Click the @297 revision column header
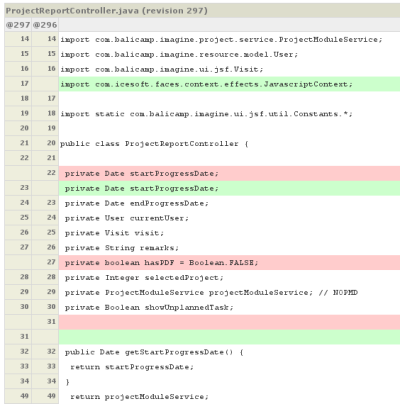400x404 pixels. point(18,25)
